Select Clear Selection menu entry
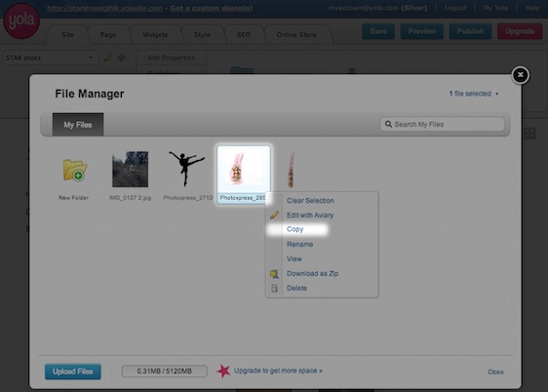The width and height of the screenshot is (548, 392). coord(310,201)
